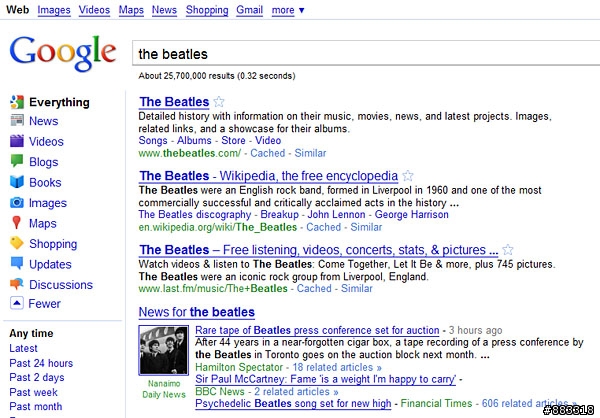The width and height of the screenshot is (600, 418).
Task: Filter results to Past 24 hours
Action: pyautogui.click(x=41, y=363)
